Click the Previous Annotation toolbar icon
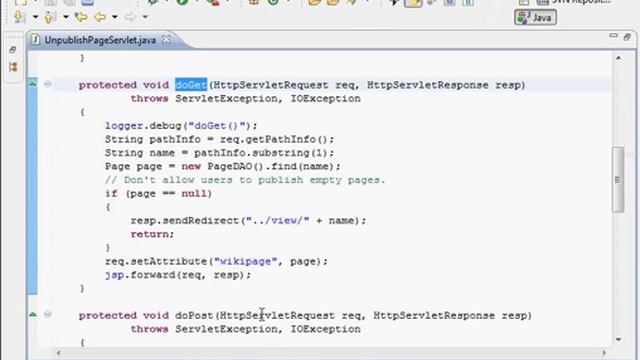Viewport: 640px width, 360px height. [x=49, y=17]
